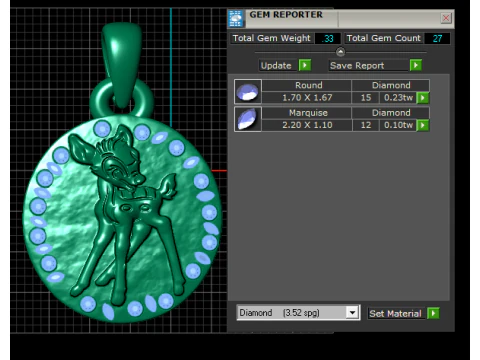This screenshot has width=480, height=360.
Task: Select the Marquise gem thumbnail
Action: [248, 119]
